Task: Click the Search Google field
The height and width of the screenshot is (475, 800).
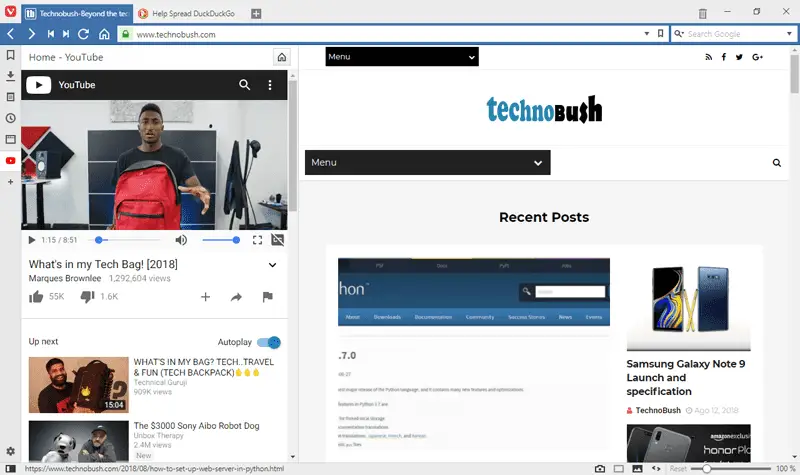Action: point(733,34)
